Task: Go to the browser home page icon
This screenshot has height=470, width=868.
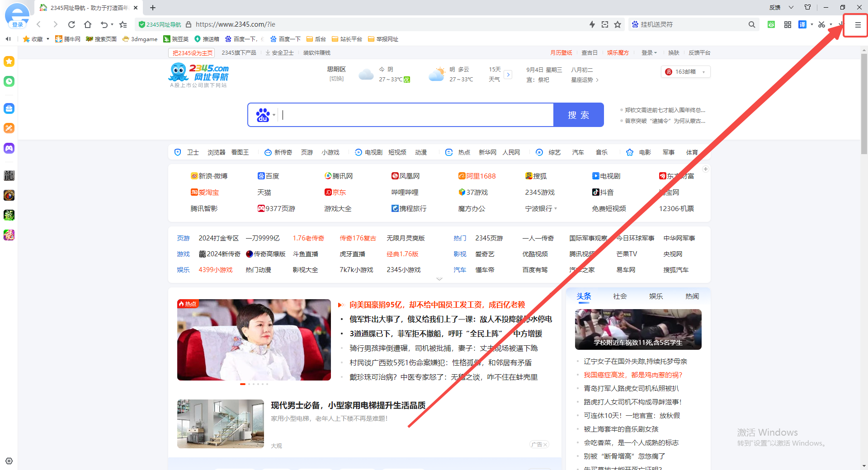Action: pos(88,24)
